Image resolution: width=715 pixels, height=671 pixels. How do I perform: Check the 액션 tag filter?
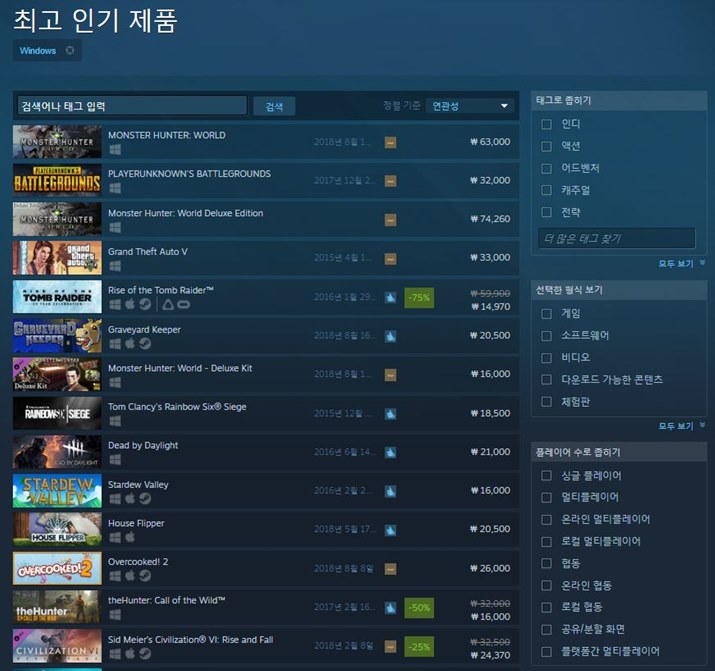point(546,146)
